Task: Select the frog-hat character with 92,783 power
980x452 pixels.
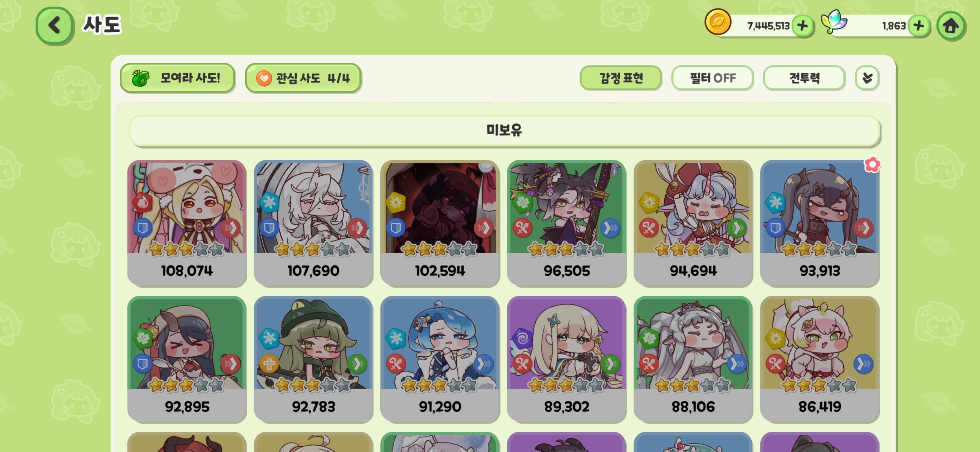Action: pos(313,359)
